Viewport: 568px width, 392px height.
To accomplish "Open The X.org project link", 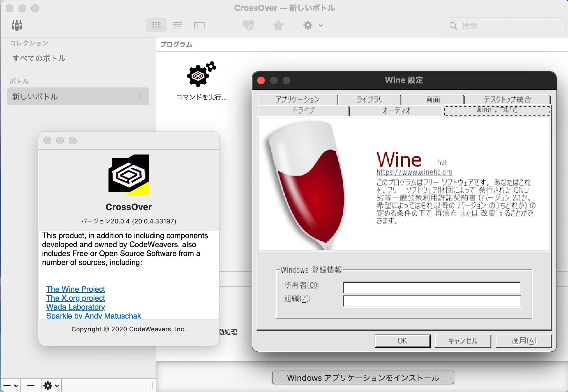I will click(76, 298).
